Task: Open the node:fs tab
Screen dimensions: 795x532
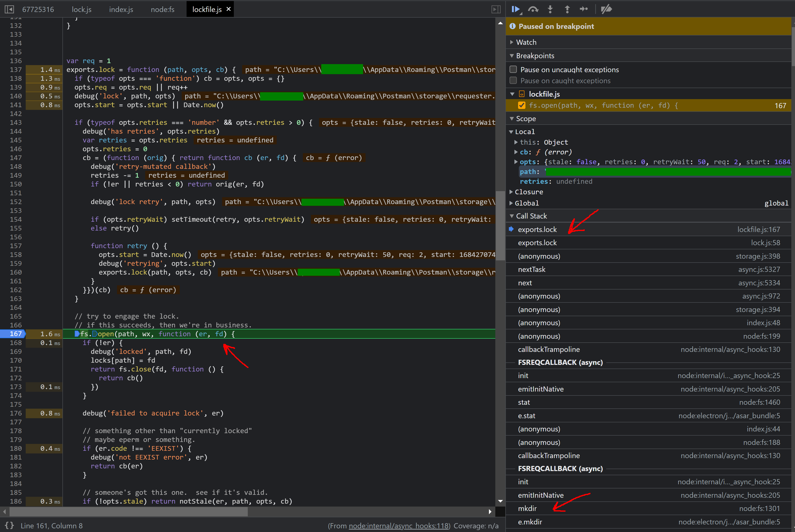Action: pyautogui.click(x=163, y=10)
